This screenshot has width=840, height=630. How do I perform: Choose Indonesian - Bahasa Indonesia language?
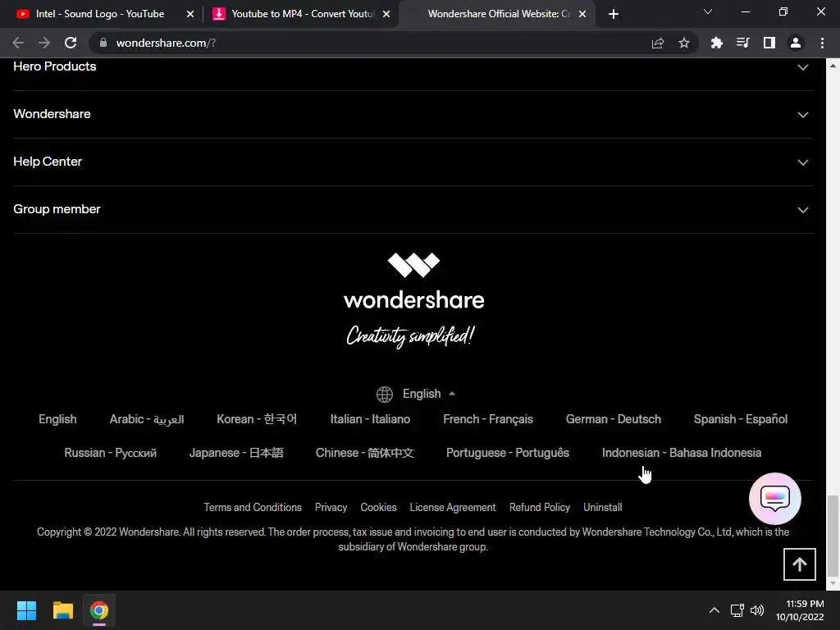(682, 453)
